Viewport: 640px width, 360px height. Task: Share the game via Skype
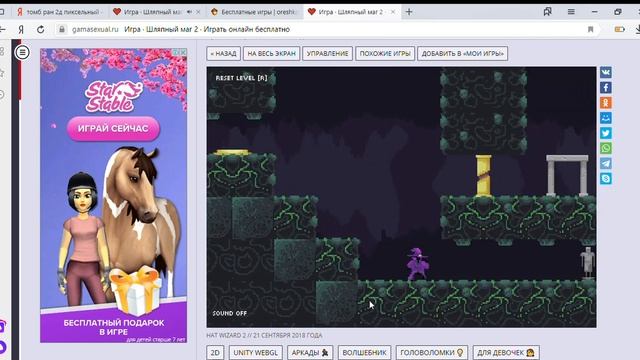point(606,178)
